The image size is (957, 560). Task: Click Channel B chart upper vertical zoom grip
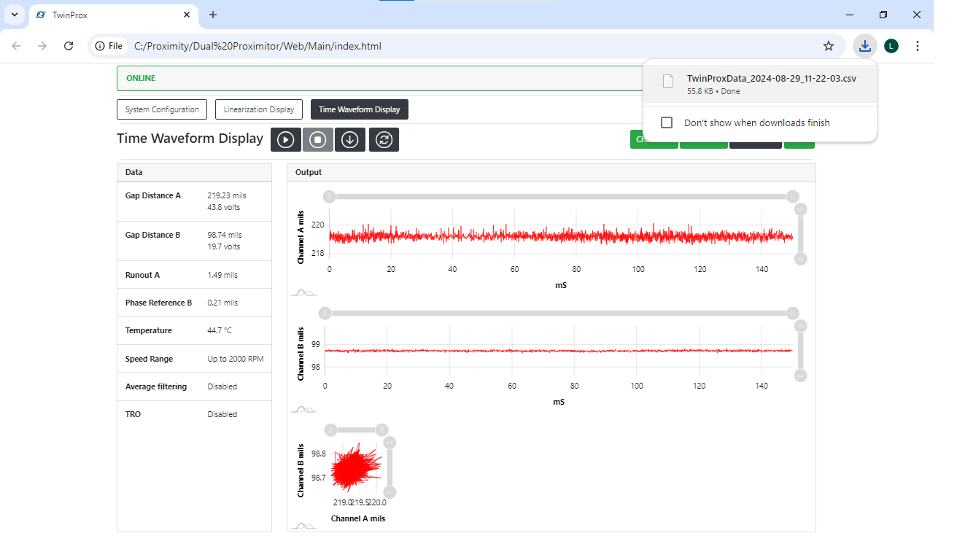click(800, 326)
